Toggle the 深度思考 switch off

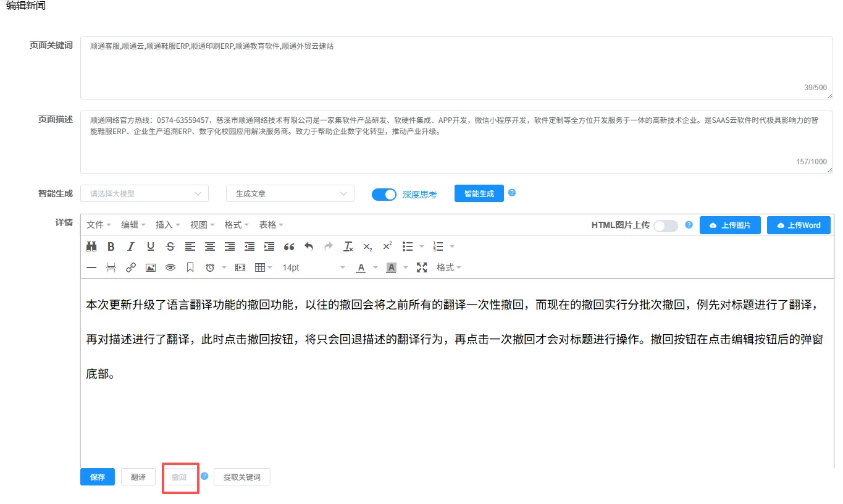tap(384, 194)
